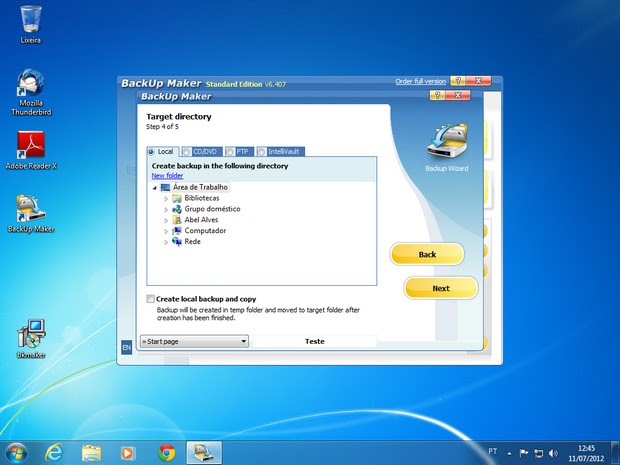Enable Create local backup and copy checkbox
This screenshot has height=465, width=620.
coord(151,299)
